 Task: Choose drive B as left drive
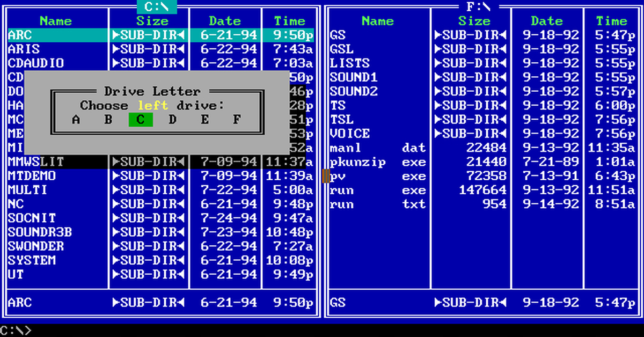pyautogui.click(x=108, y=120)
